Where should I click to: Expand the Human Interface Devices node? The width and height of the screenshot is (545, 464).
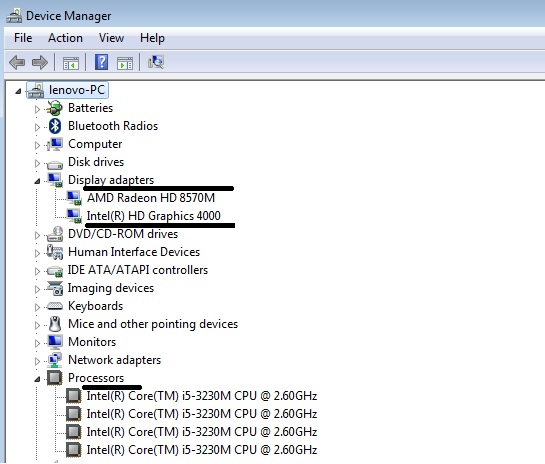click(x=37, y=253)
